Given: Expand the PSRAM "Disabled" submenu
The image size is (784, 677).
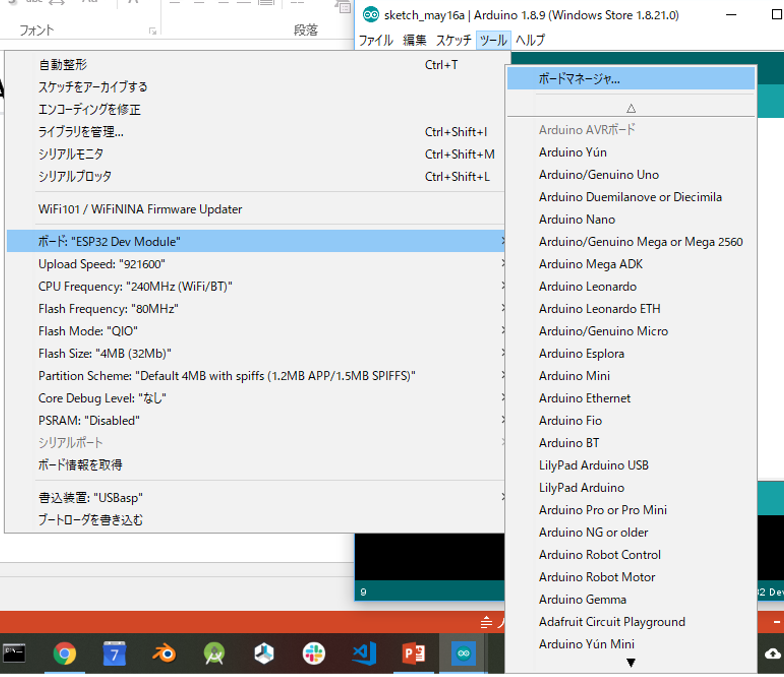Looking at the screenshot, I should [256, 420].
